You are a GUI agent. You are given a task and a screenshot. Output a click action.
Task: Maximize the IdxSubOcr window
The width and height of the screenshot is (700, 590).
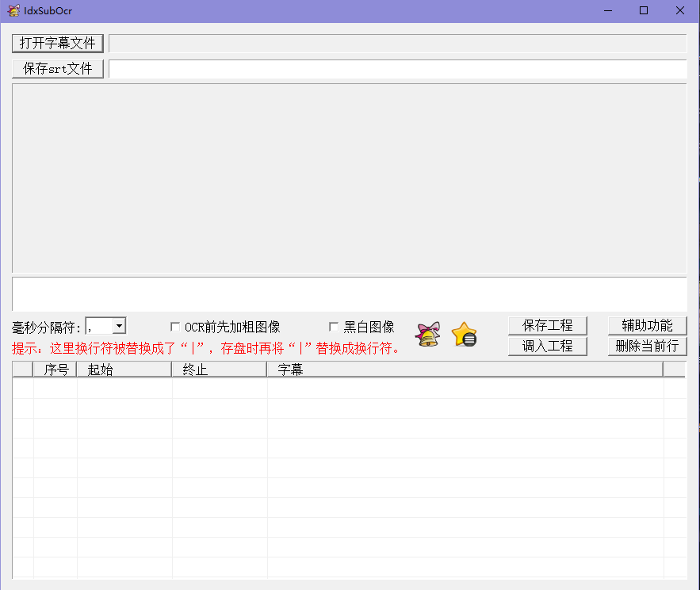pos(644,10)
